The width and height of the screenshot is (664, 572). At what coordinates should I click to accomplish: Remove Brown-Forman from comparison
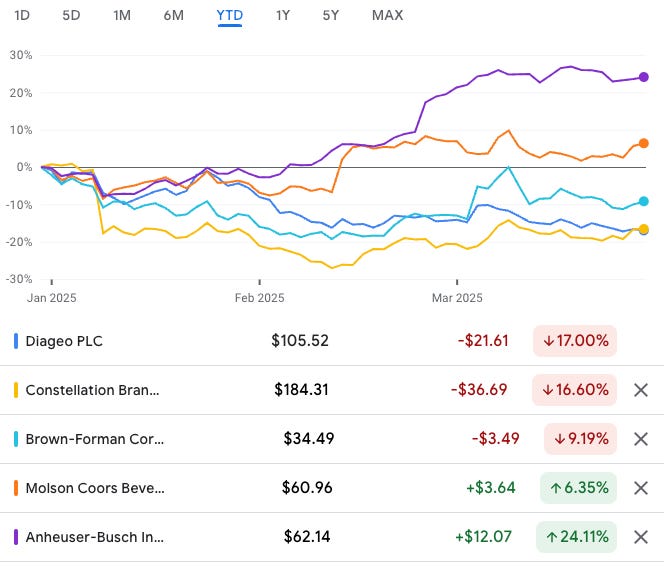click(641, 439)
